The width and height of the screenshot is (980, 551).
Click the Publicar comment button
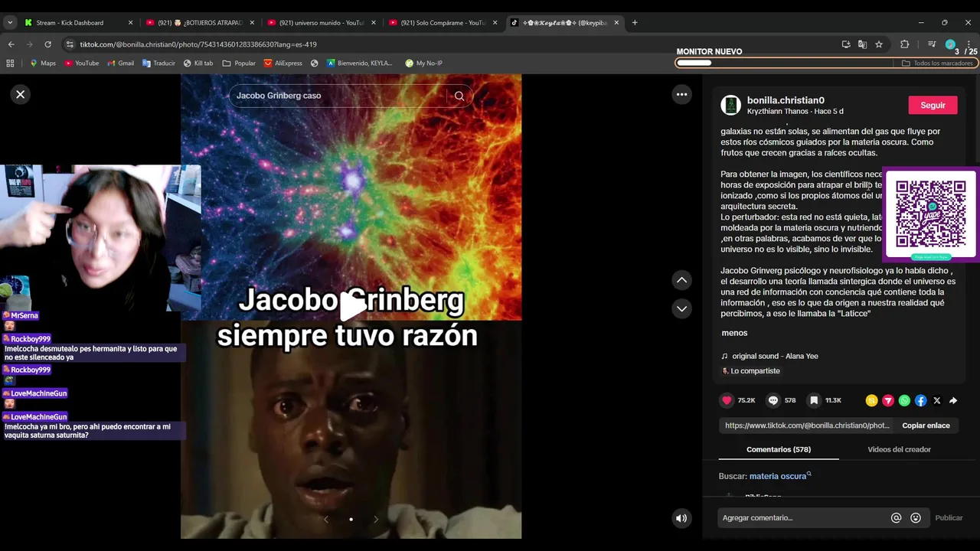pos(949,518)
